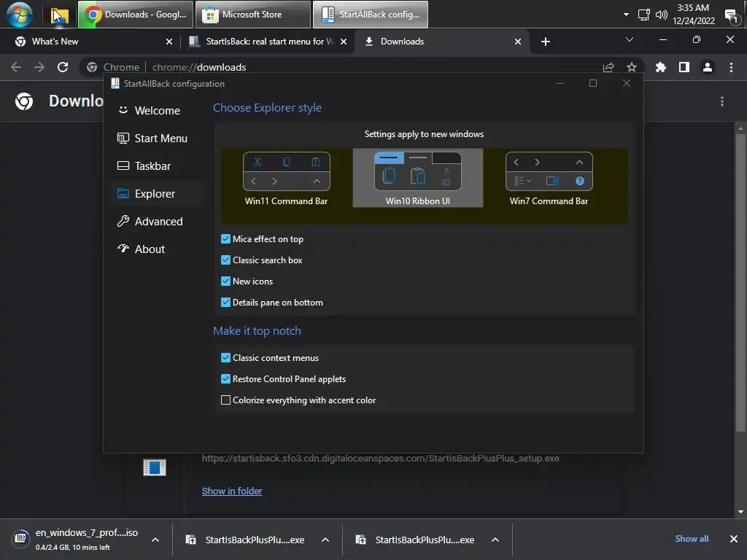Image resolution: width=747 pixels, height=560 pixels.
Task: Open Chrome's tab search dropdown
Action: 630,39
